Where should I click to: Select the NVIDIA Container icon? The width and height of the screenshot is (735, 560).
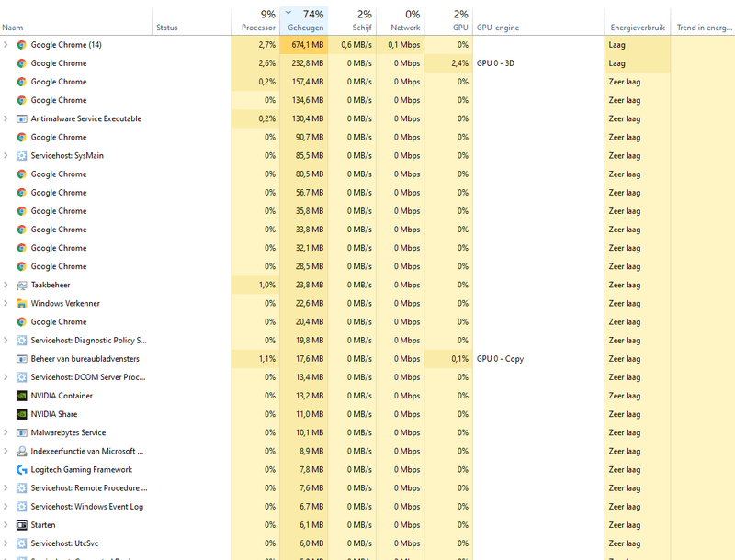point(21,396)
